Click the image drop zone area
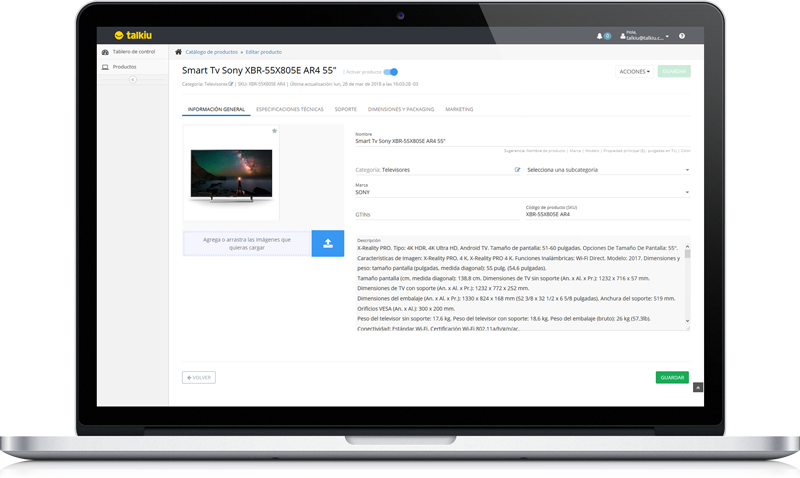 (x=247, y=243)
